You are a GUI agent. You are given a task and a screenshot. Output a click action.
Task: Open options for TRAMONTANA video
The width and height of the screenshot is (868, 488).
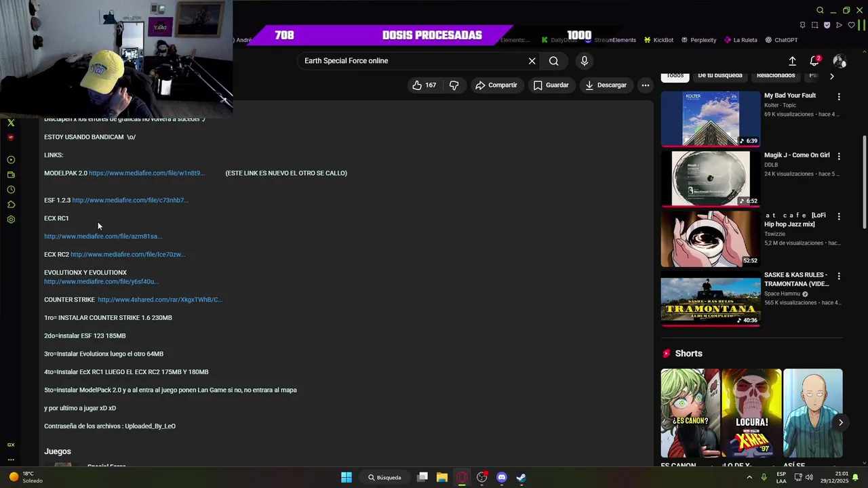pyautogui.click(x=839, y=277)
